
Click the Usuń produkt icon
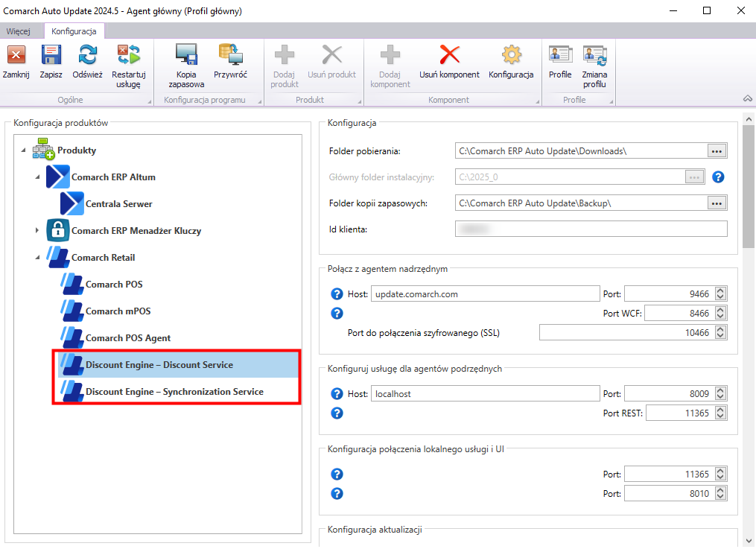click(331, 55)
